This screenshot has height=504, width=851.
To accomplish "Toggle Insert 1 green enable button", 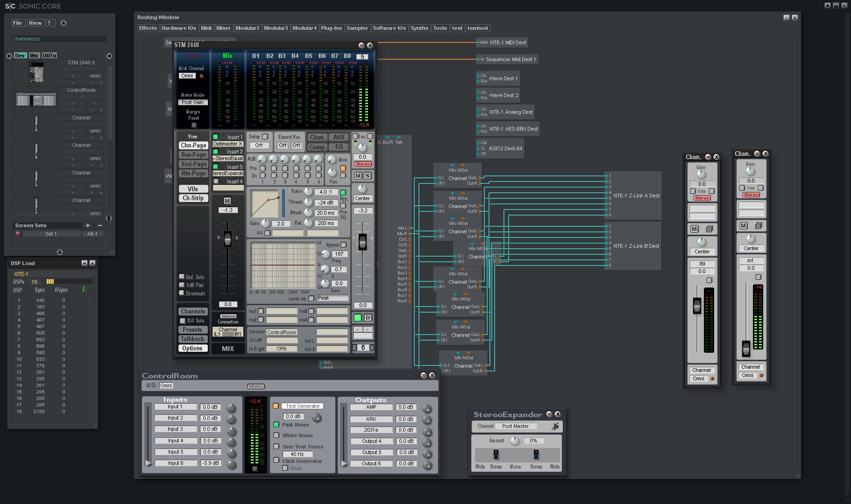I will click(216, 137).
